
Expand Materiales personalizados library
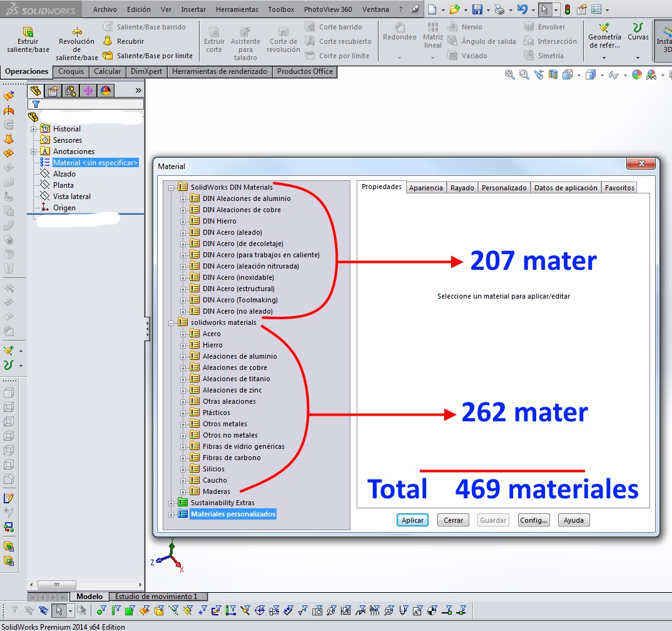pyautogui.click(x=171, y=515)
